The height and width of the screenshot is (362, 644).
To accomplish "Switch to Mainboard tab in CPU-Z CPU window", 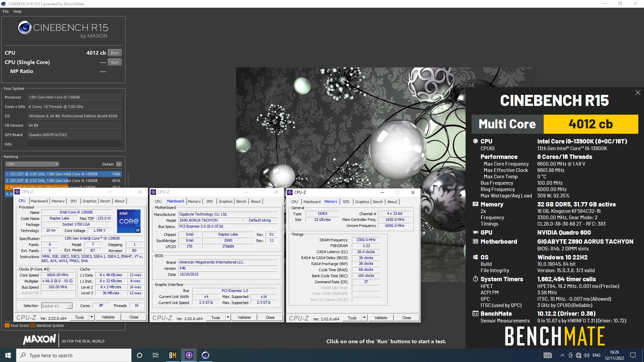I will tap(39, 201).
